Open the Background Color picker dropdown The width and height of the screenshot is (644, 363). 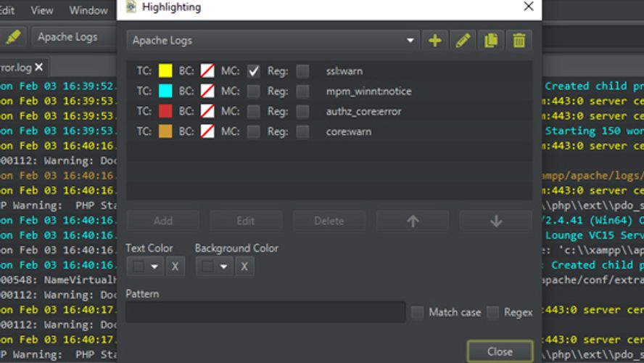[215, 266]
